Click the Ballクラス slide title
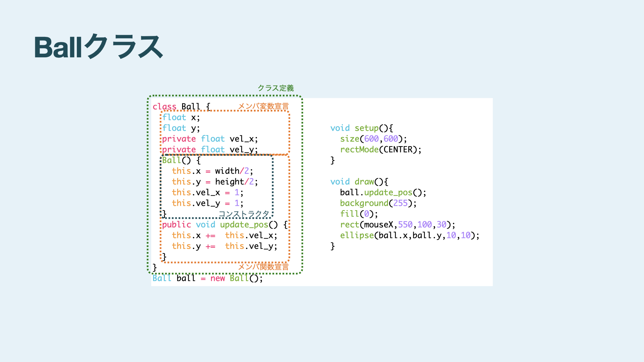644x362 pixels. pyautogui.click(x=98, y=47)
